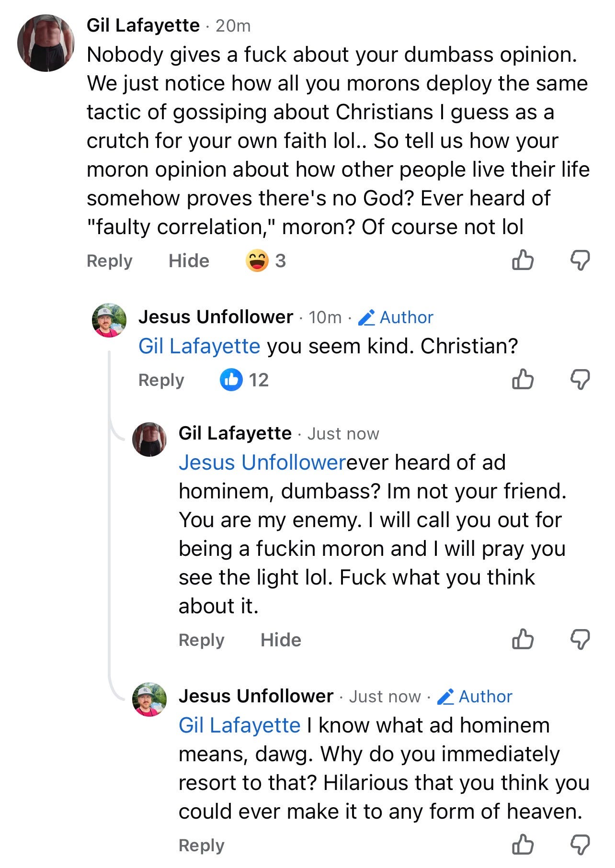Image resolution: width=615 pixels, height=868 pixels.
Task: Hide Gil Lafayette's top-level comment
Action: point(189,261)
